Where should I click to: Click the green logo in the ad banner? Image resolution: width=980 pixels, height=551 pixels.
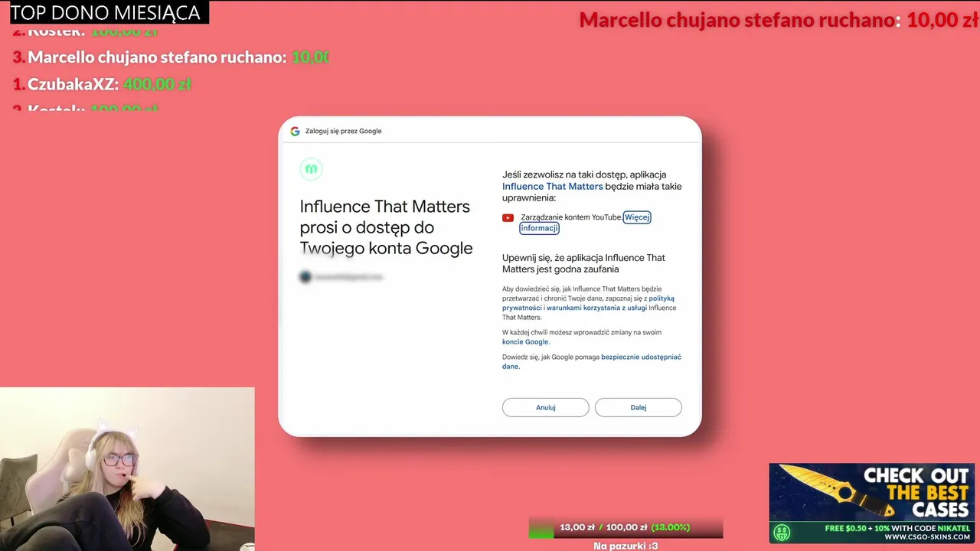tap(782, 533)
